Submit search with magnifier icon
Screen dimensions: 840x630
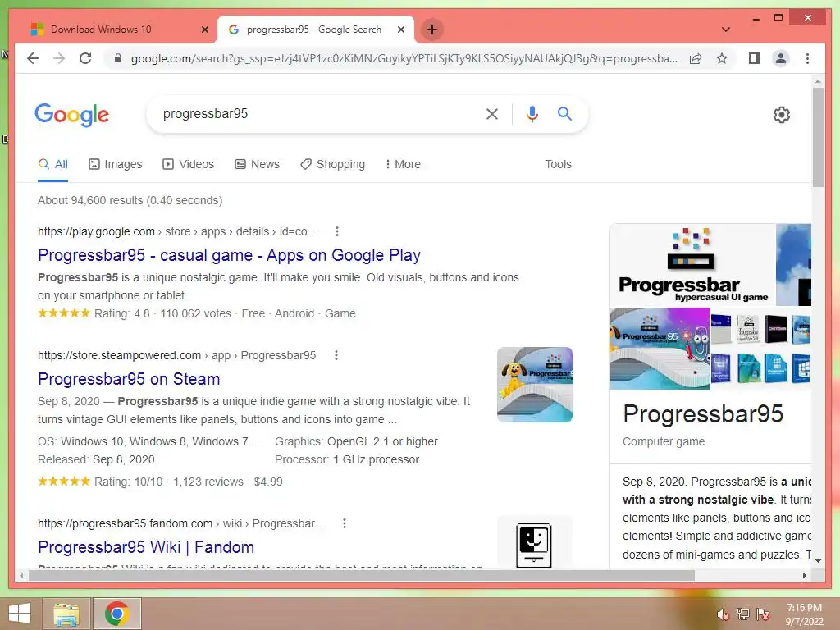coord(564,113)
